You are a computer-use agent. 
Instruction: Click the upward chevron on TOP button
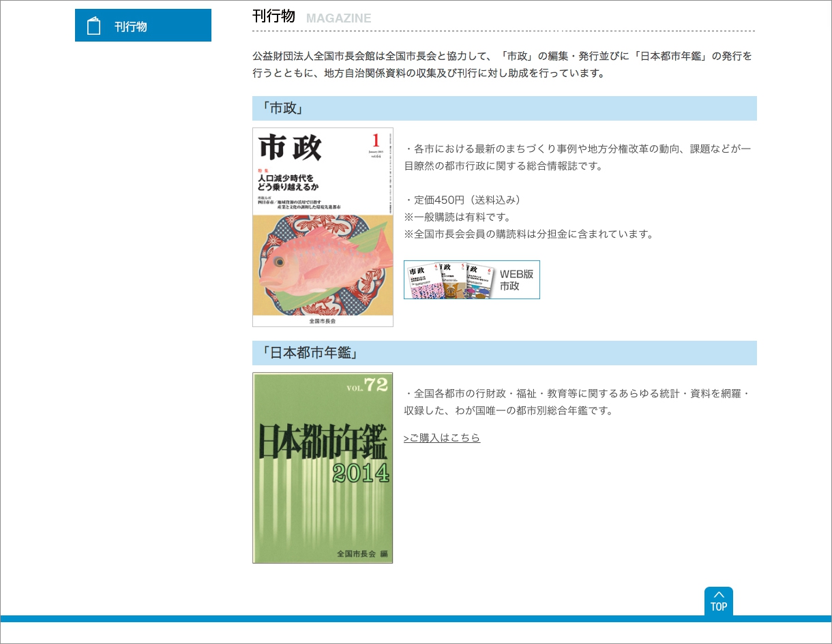718,594
